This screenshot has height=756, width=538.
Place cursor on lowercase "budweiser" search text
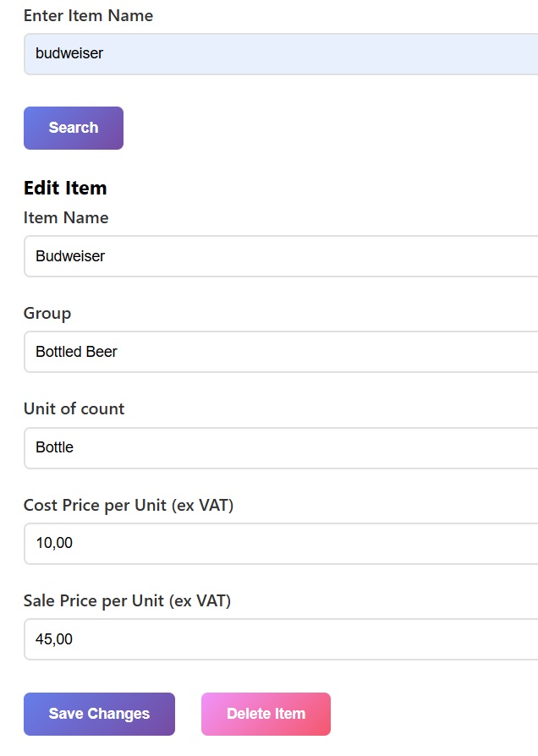pyautogui.click(x=69, y=53)
